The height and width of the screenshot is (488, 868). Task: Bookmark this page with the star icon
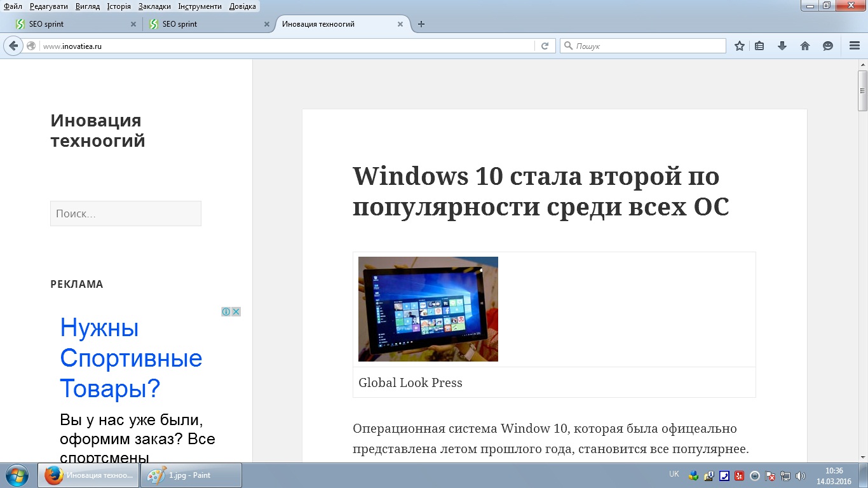(740, 46)
